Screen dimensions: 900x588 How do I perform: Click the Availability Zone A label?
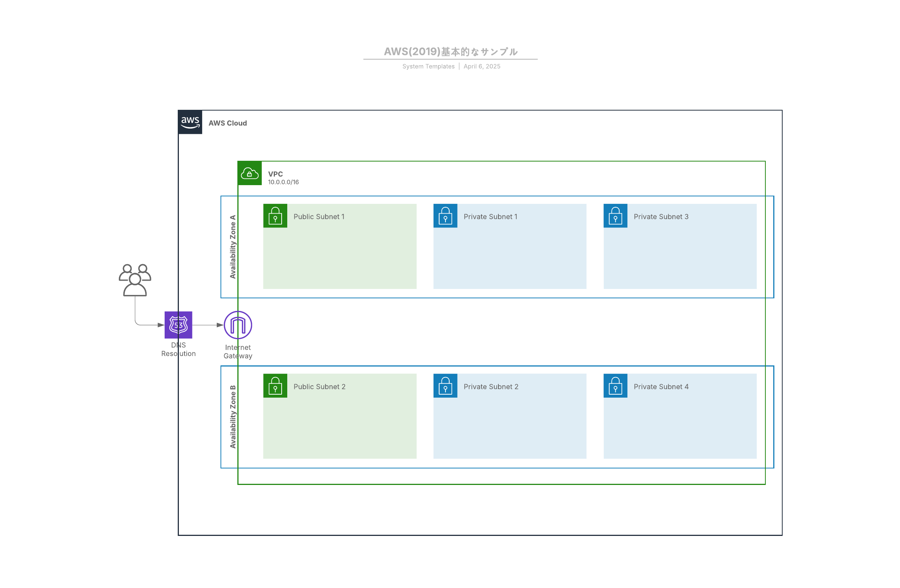[x=232, y=247]
